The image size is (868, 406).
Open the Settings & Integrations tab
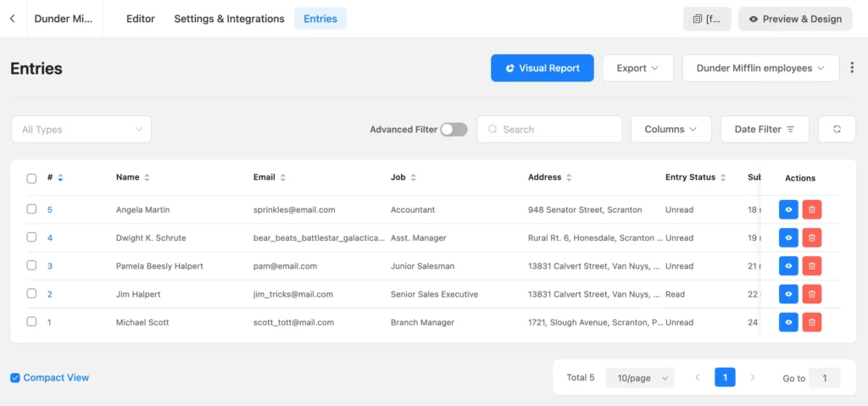(229, 19)
